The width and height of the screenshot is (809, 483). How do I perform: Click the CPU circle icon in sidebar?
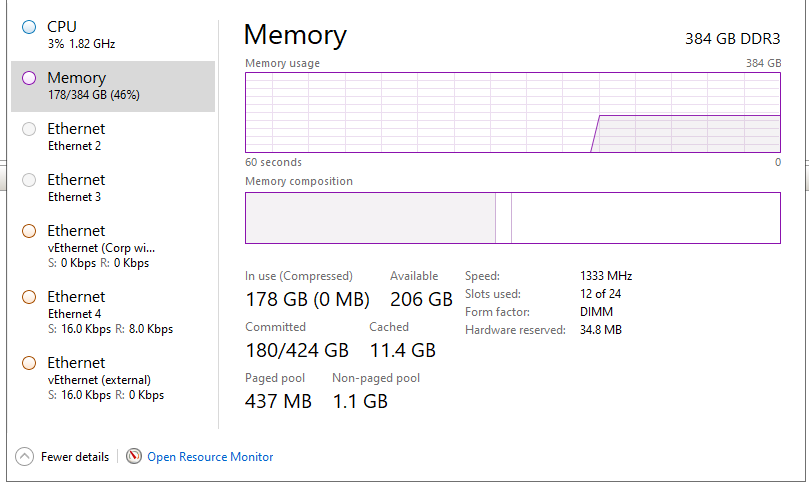tap(28, 26)
